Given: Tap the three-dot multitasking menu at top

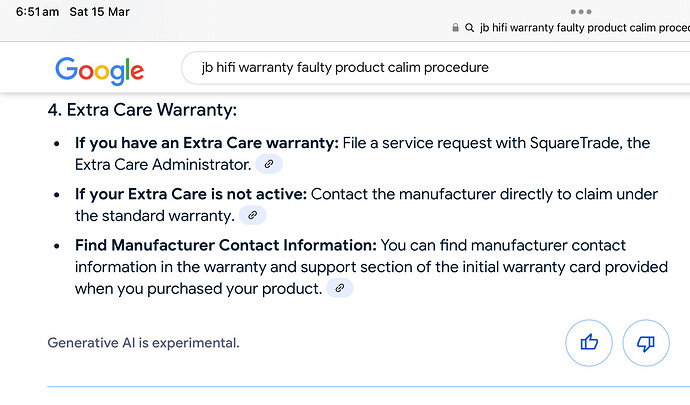Looking at the screenshot, I should (581, 11).
